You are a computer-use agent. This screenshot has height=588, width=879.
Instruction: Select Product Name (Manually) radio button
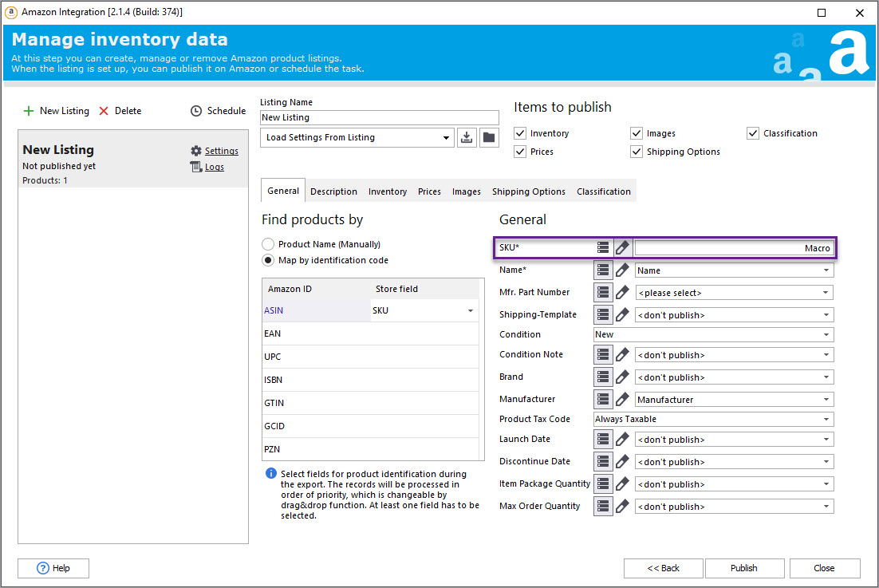pyautogui.click(x=268, y=244)
